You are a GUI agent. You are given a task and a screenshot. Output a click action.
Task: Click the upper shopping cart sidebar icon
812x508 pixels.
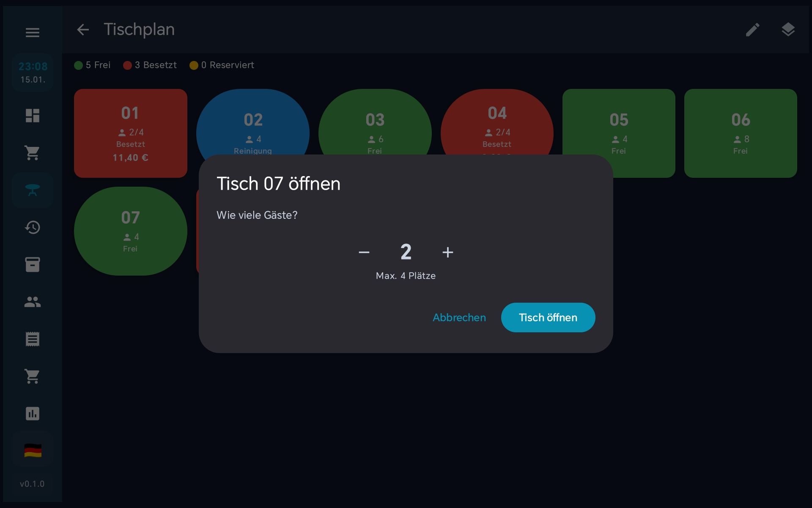pyautogui.click(x=33, y=153)
